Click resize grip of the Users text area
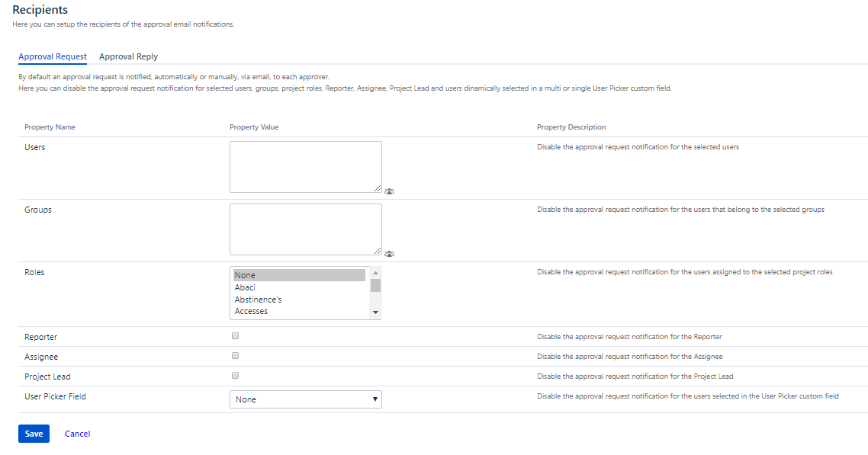868x455 pixels. [x=378, y=188]
